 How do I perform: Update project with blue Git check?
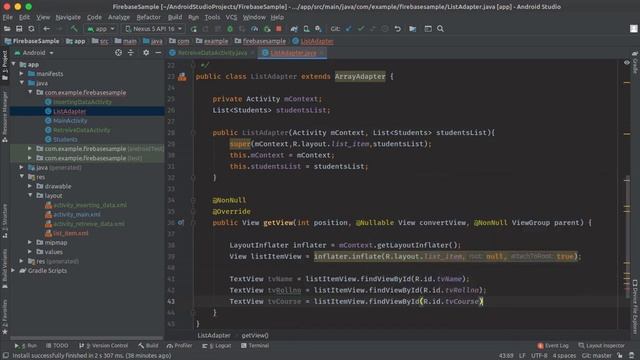coord(348,29)
